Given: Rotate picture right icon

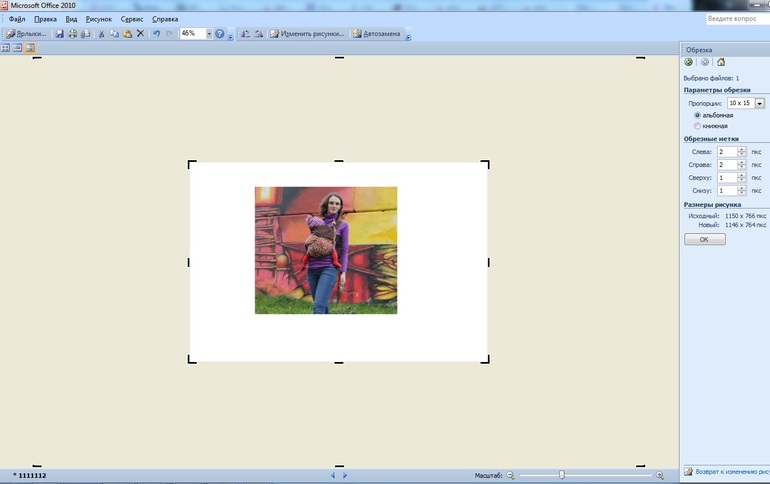Looking at the screenshot, I should coord(258,34).
